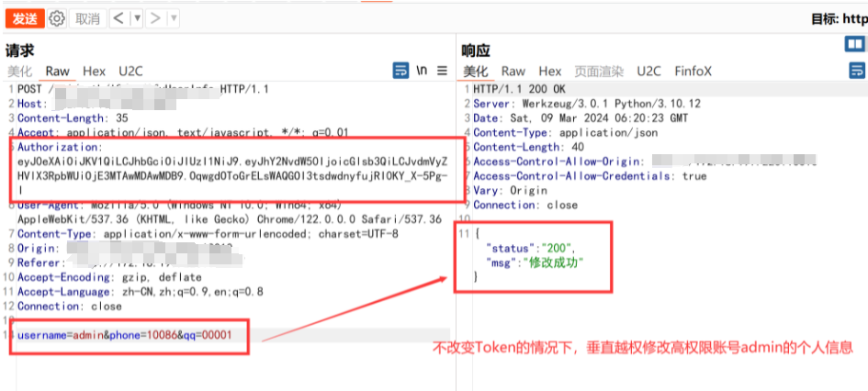
Task: Select the U2C tab in the 响应 panel
Action: [x=648, y=72]
